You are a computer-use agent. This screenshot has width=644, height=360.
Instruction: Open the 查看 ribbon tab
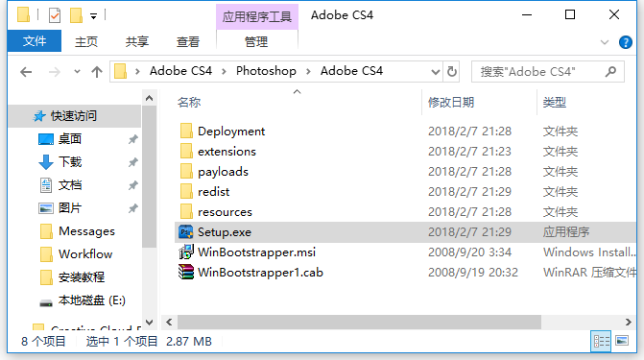pyautogui.click(x=188, y=41)
